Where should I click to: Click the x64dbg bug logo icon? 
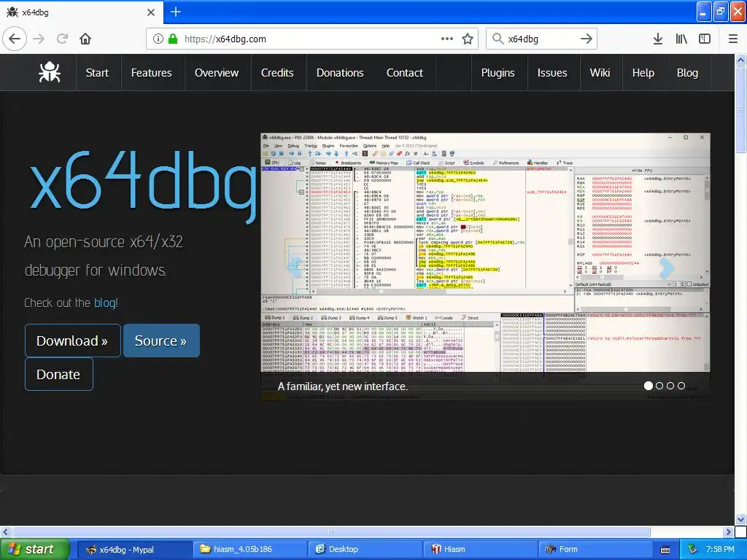click(50, 72)
